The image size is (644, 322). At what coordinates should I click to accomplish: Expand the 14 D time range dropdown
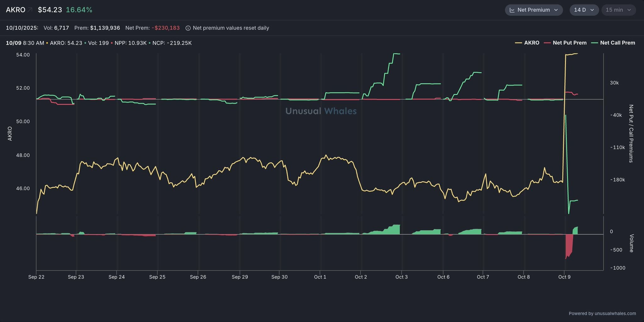(584, 10)
